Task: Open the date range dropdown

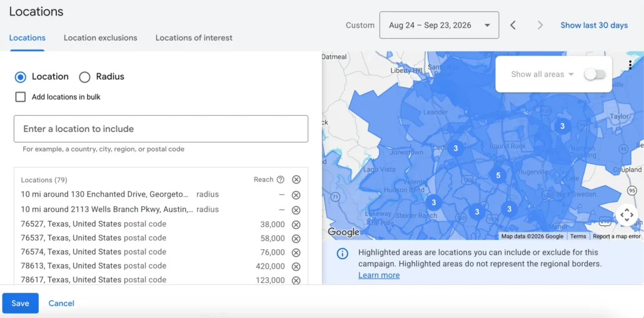Action: pyautogui.click(x=439, y=25)
